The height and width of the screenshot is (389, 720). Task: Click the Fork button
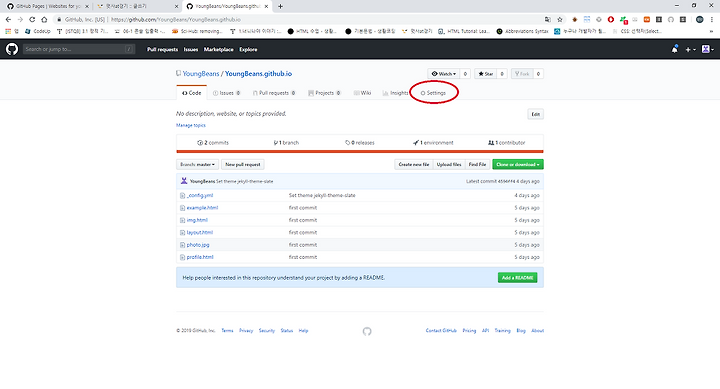[522, 74]
